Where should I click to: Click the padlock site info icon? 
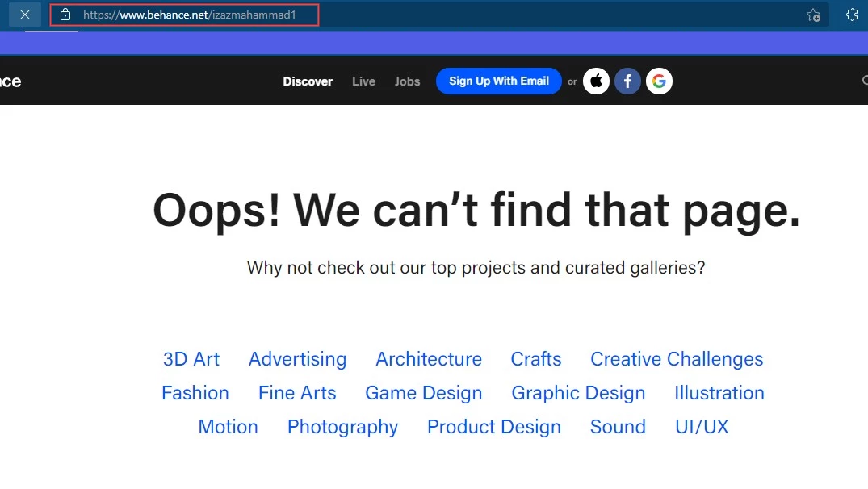click(65, 15)
